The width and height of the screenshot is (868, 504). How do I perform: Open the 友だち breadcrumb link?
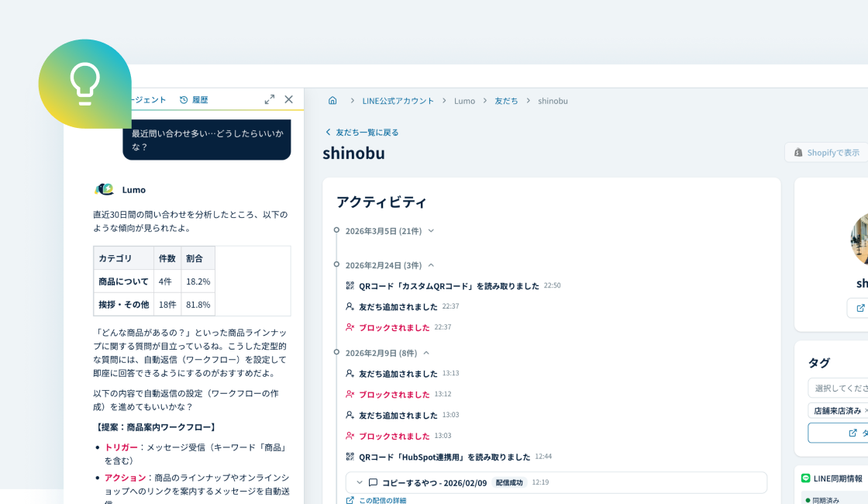point(506,101)
